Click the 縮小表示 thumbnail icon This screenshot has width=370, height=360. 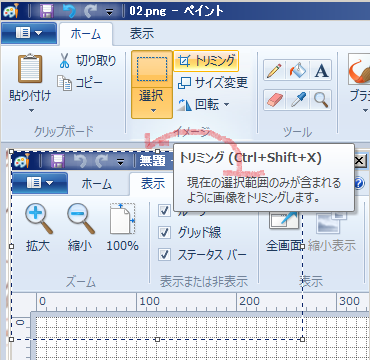331,223
